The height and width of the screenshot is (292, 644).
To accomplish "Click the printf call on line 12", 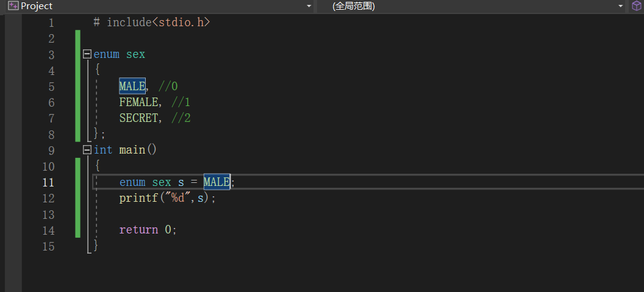I will (138, 198).
